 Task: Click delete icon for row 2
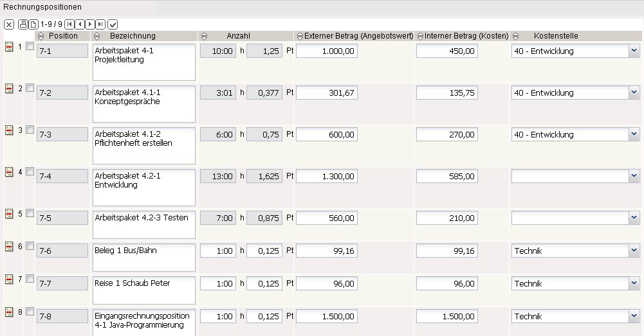(9, 88)
